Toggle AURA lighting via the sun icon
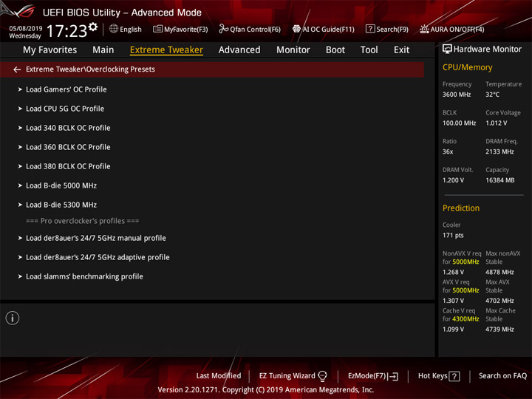Viewport: 532px width, 399px height. pyautogui.click(x=424, y=29)
